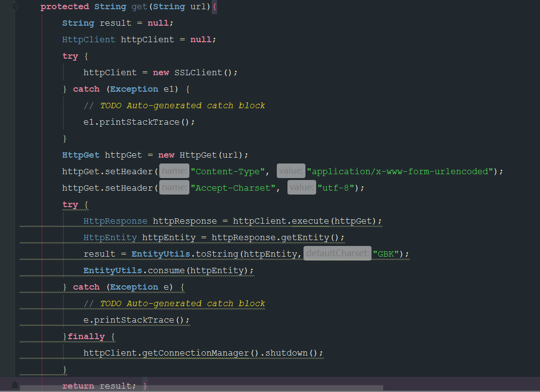The height and width of the screenshot is (392, 540).
Task: Click the fold-end marker beside return result
Action: [x=15, y=385]
